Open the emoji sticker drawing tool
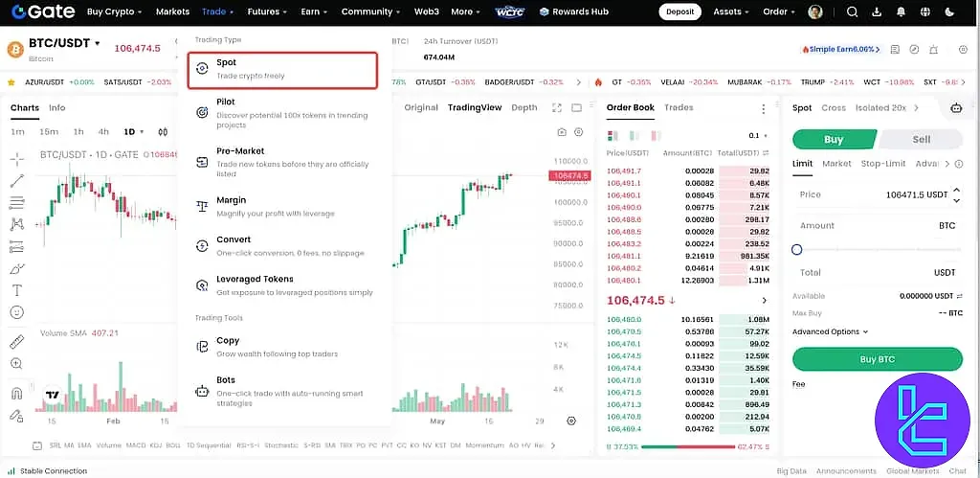 pyautogui.click(x=16, y=312)
